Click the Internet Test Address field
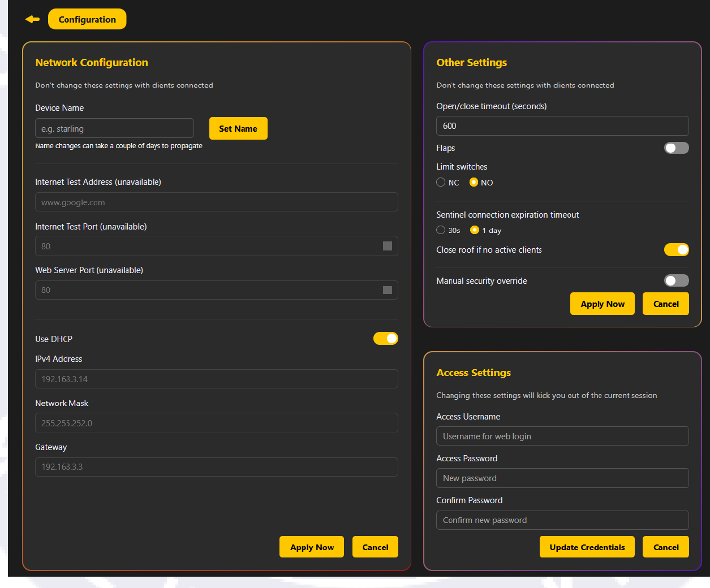Image resolution: width=710 pixels, height=588 pixels. (x=217, y=202)
